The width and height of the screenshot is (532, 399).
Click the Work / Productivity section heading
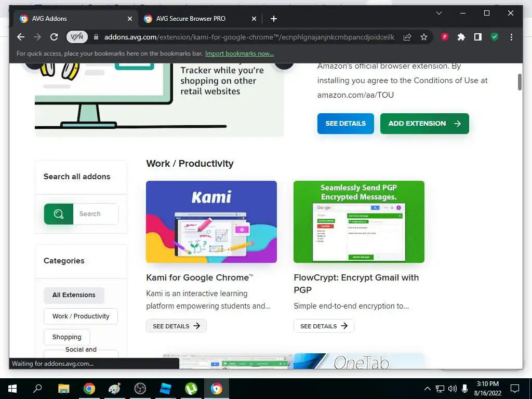coord(190,164)
